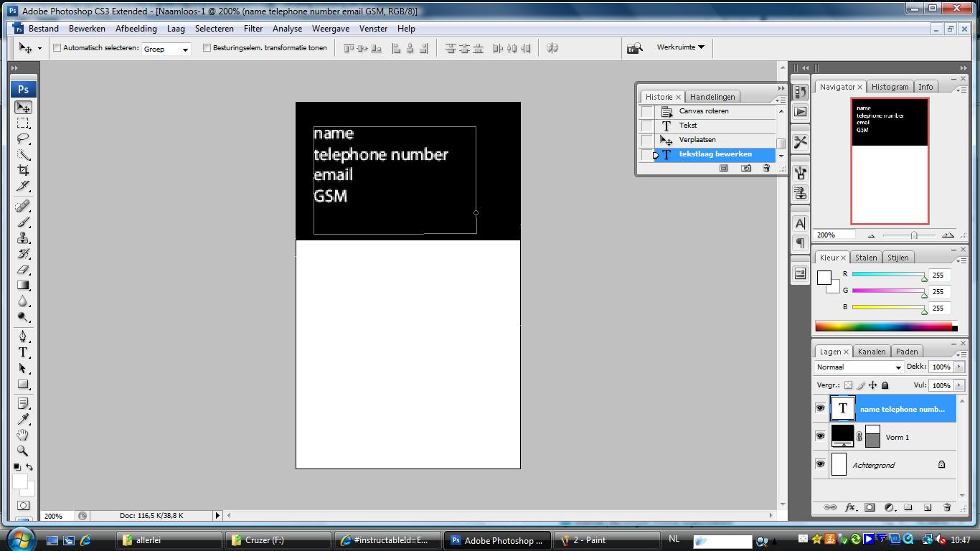Viewport: 980px width, 551px height.
Task: Toggle lock position in Lagen panel
Action: (872, 385)
